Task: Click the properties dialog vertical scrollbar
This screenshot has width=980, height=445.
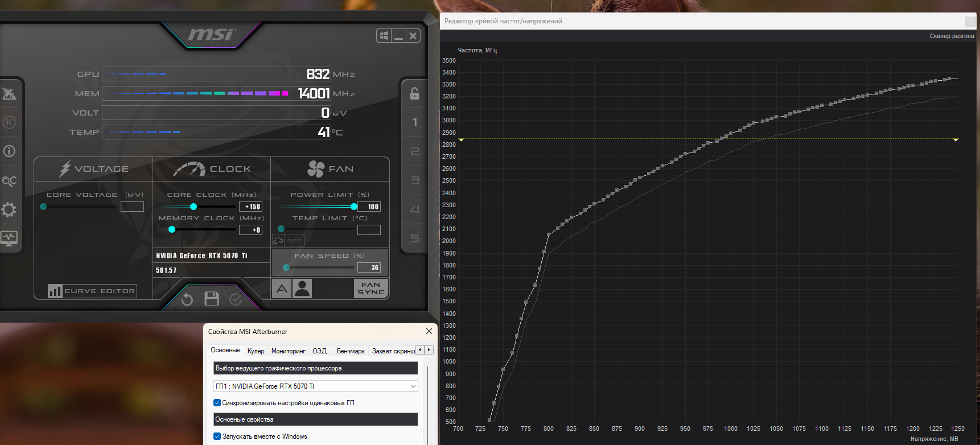Action: 427,404
